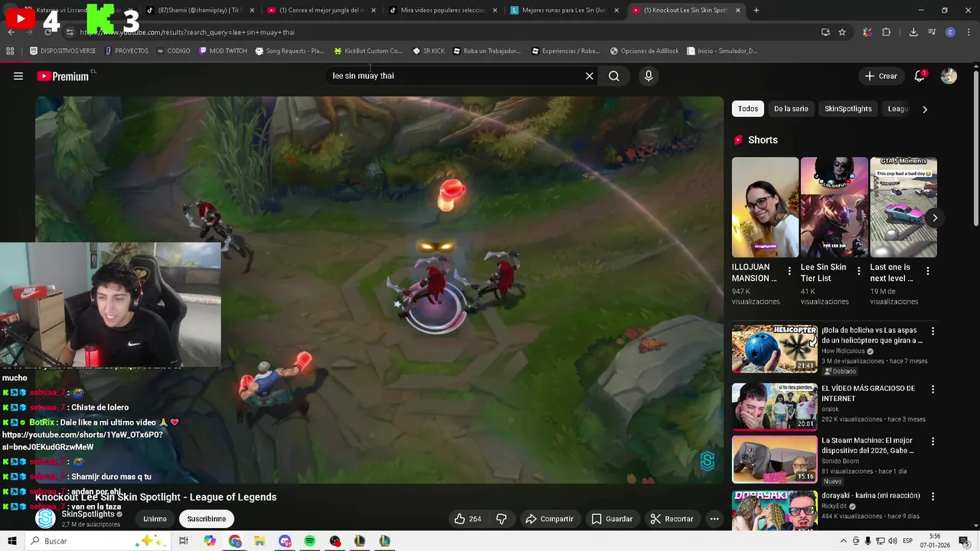
Task: Bookmark this page with the star
Action: (842, 32)
